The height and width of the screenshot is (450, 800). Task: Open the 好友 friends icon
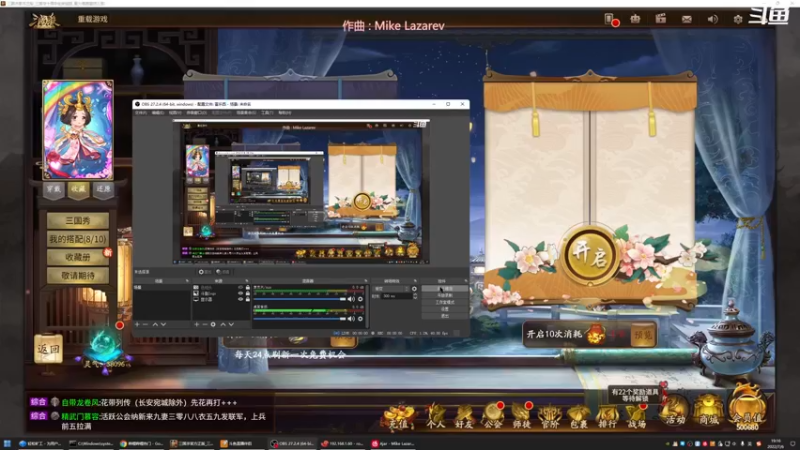pos(464,414)
